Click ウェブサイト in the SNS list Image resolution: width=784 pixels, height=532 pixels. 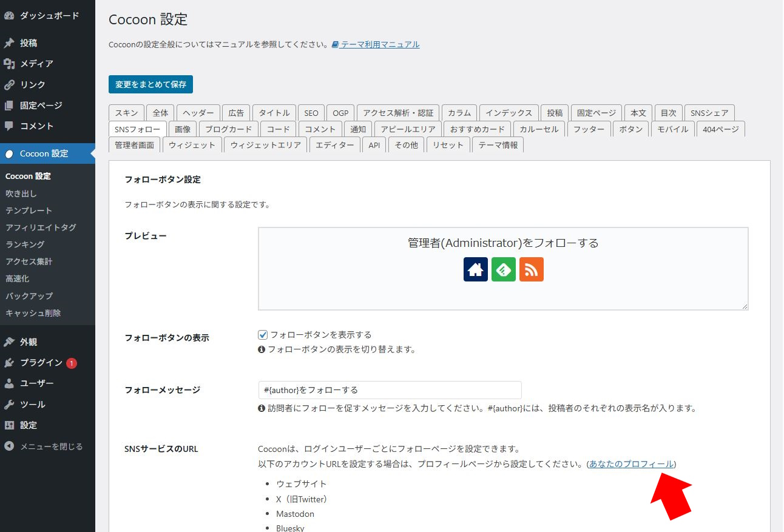click(302, 484)
